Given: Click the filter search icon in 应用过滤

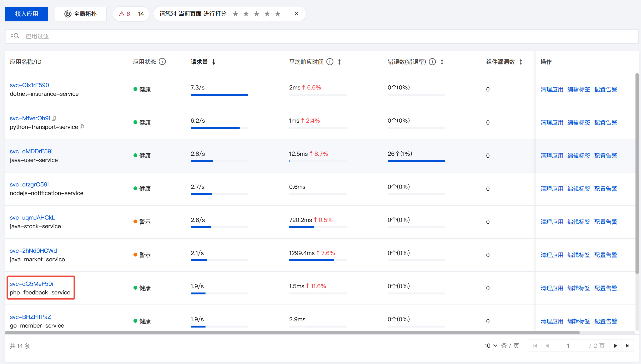Looking at the screenshot, I should (x=15, y=36).
